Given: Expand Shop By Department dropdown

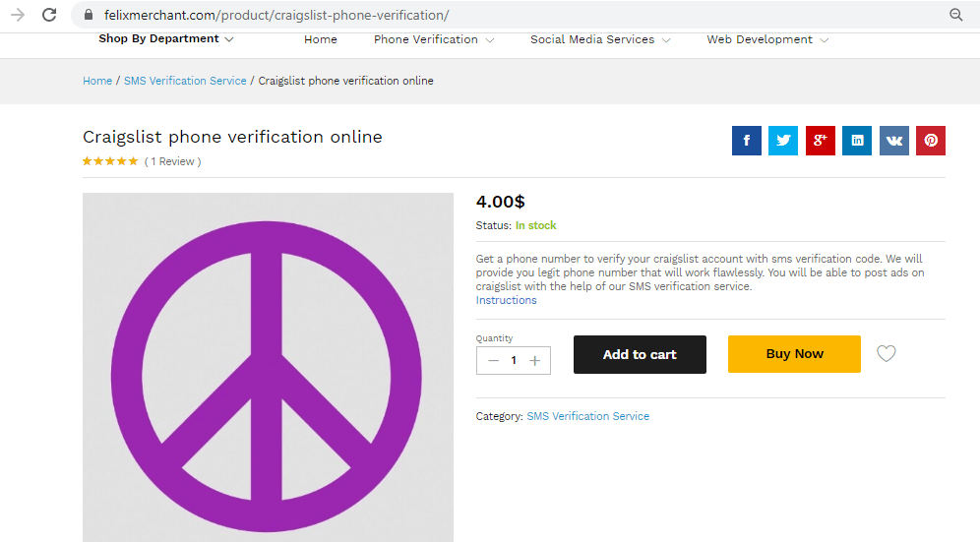Looking at the screenshot, I should (x=165, y=38).
